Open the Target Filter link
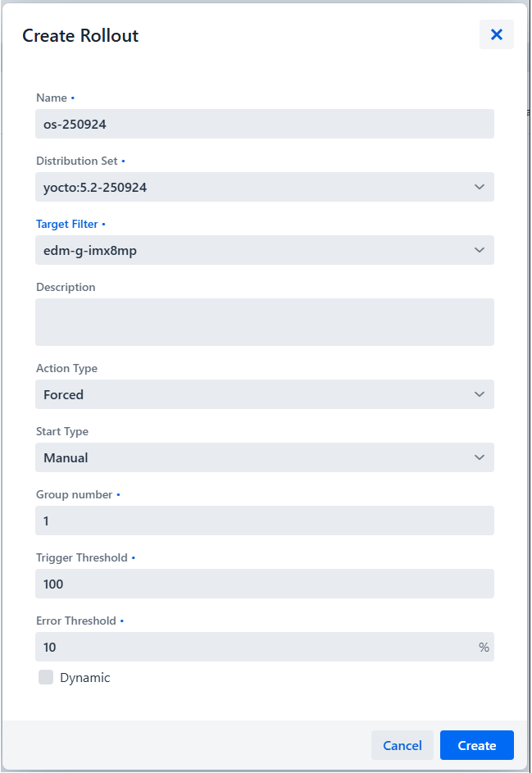Viewport: 532px width, 773px height. tap(66, 224)
